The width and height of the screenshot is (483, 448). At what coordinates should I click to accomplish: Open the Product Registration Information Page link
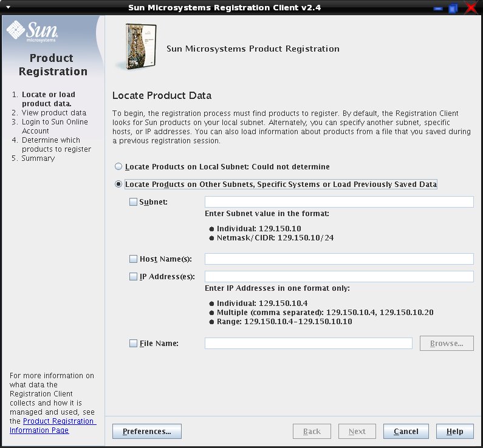[x=53, y=425]
